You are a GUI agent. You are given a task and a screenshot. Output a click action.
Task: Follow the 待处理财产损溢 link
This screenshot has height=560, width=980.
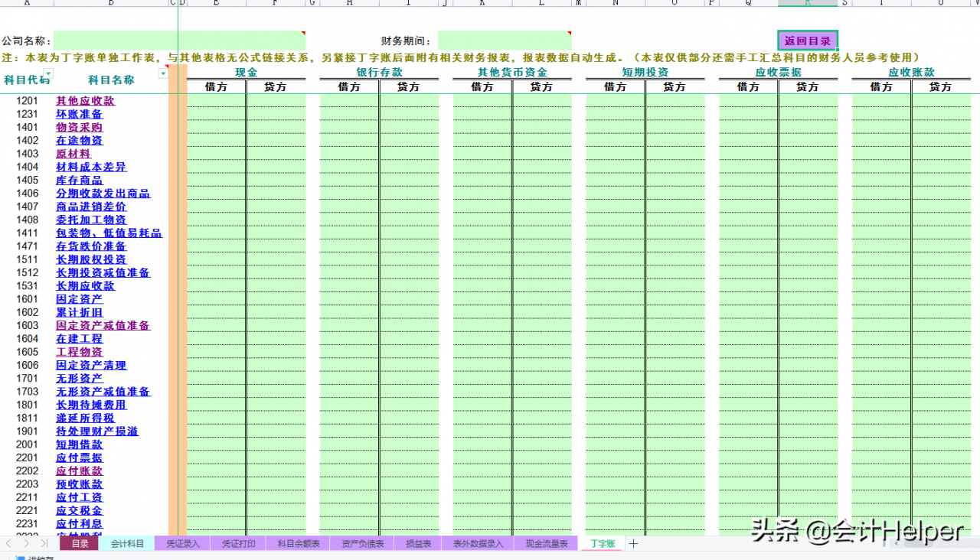click(x=97, y=431)
